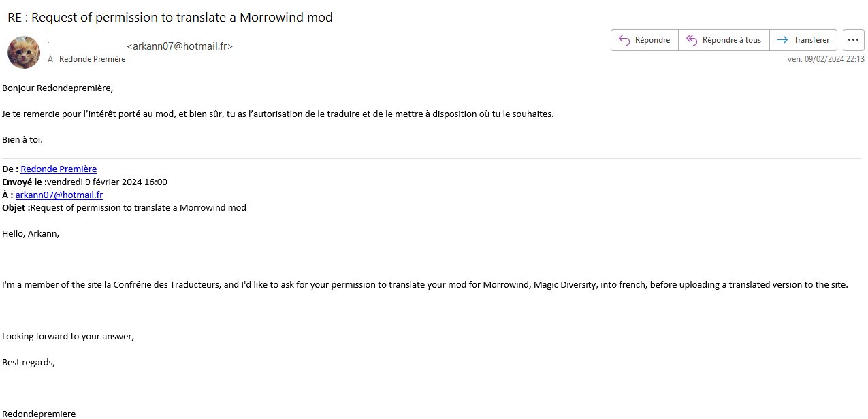Click the paragraph starting Je te remercie
Viewport: 868px width, 419px height.
[278, 114]
